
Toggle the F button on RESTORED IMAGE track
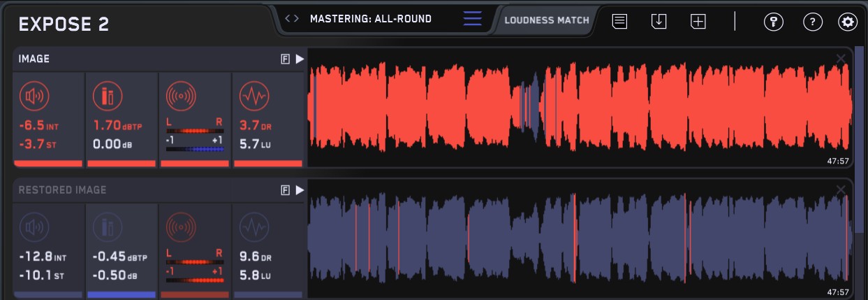click(x=285, y=190)
